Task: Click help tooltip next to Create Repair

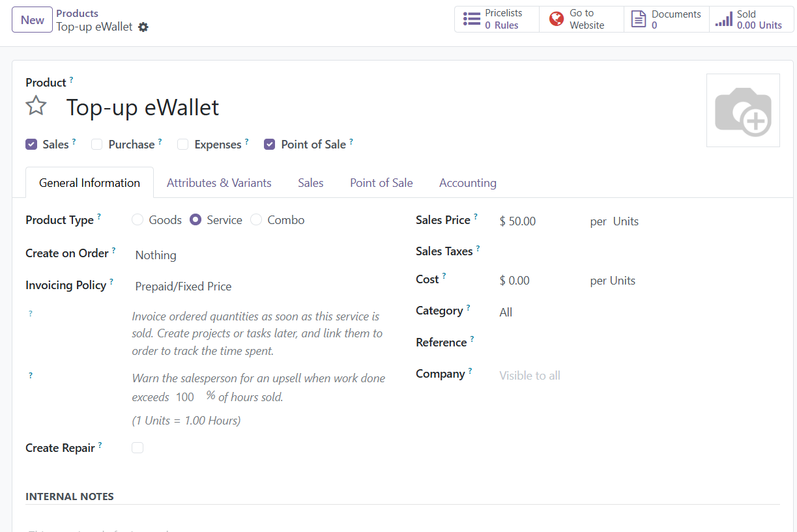Action: click(100, 445)
